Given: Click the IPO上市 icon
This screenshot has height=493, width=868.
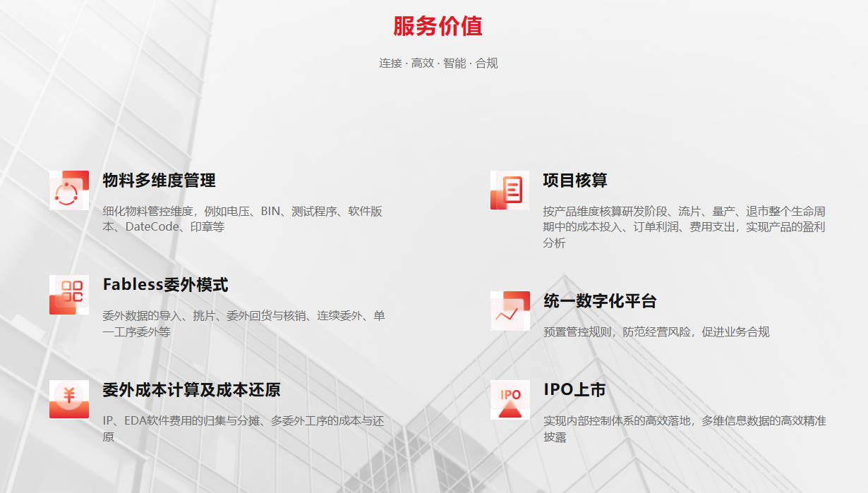Looking at the screenshot, I should coord(510,399).
